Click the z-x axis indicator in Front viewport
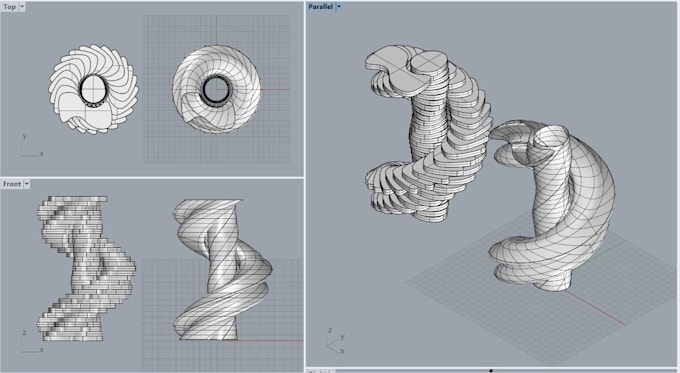 [x=32, y=341]
